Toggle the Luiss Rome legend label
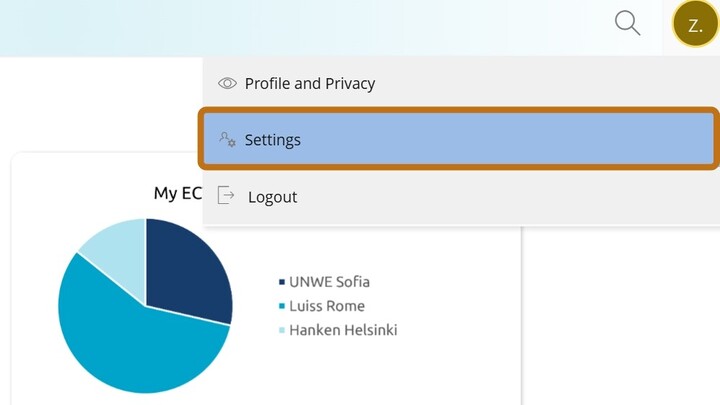 tap(327, 306)
